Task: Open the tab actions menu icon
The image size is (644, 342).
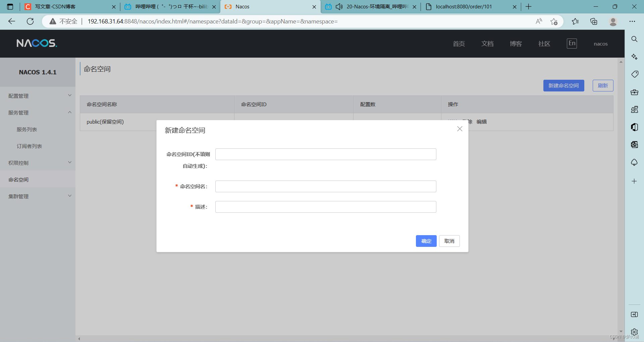Action: coord(10,7)
